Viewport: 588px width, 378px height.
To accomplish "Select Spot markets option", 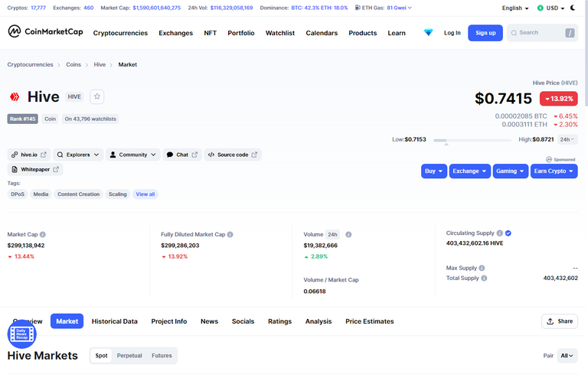I will (101, 356).
